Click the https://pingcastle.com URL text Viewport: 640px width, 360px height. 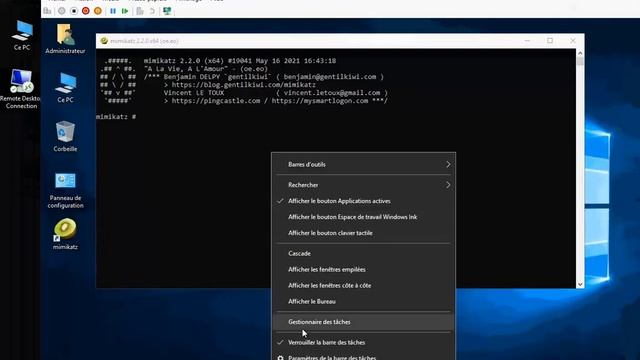[x=216, y=100]
